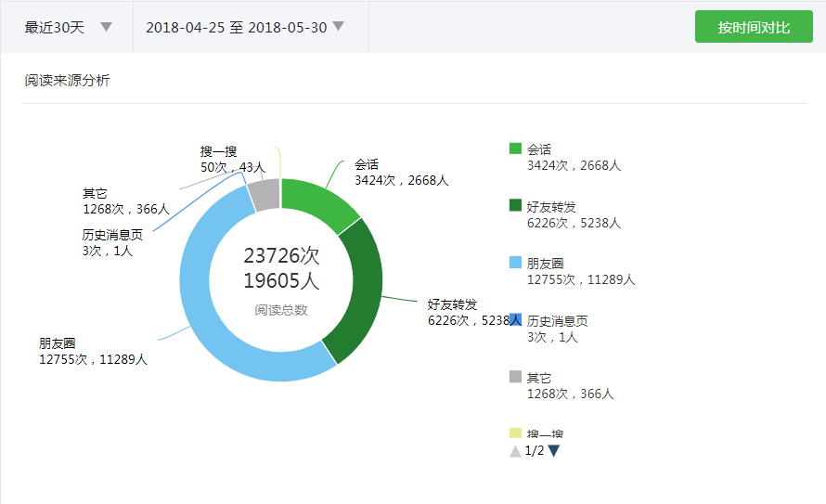
Task: Click the 2018-04-25 至 2018-05-30 date field
Action: tap(236, 28)
